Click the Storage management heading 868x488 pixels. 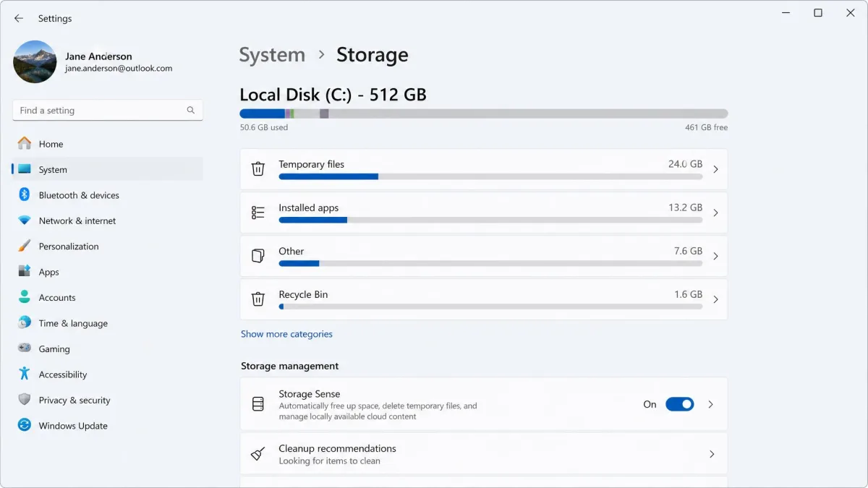tap(289, 366)
